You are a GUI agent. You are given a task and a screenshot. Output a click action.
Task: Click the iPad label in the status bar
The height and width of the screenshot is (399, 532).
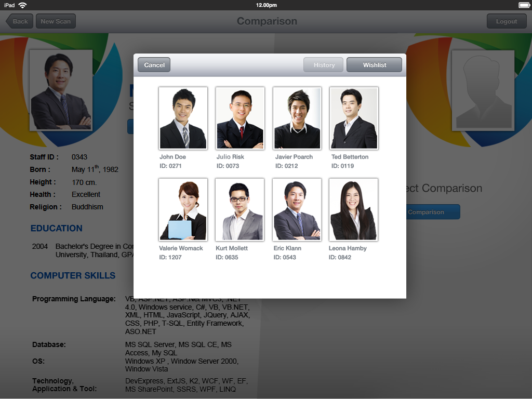(x=9, y=5)
